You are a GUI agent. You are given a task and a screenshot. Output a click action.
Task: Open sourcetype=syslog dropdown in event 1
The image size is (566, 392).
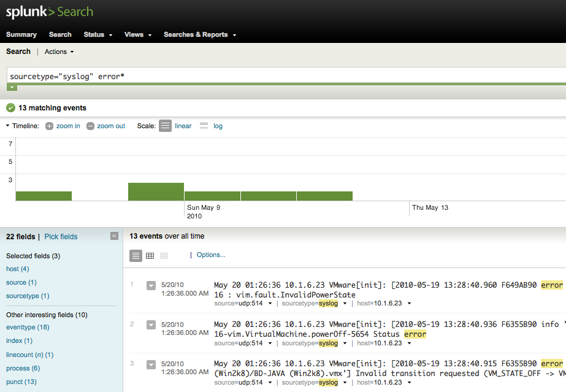[x=345, y=304]
